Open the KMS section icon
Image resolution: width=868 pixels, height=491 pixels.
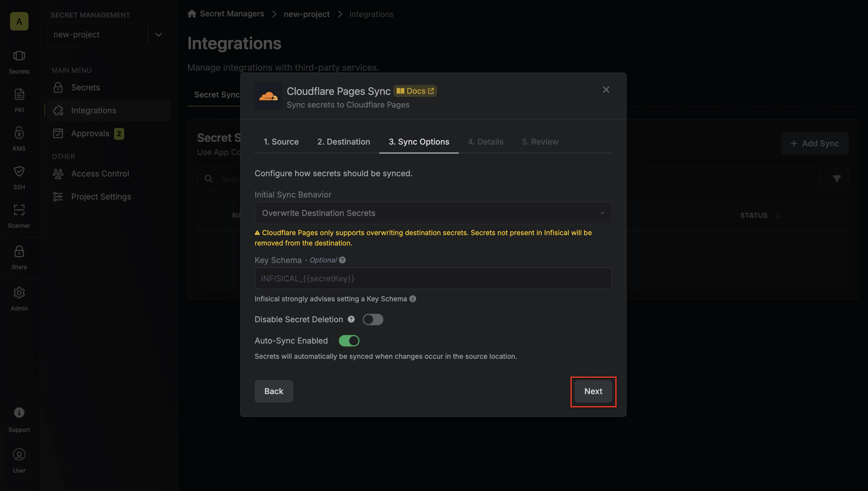(x=19, y=133)
